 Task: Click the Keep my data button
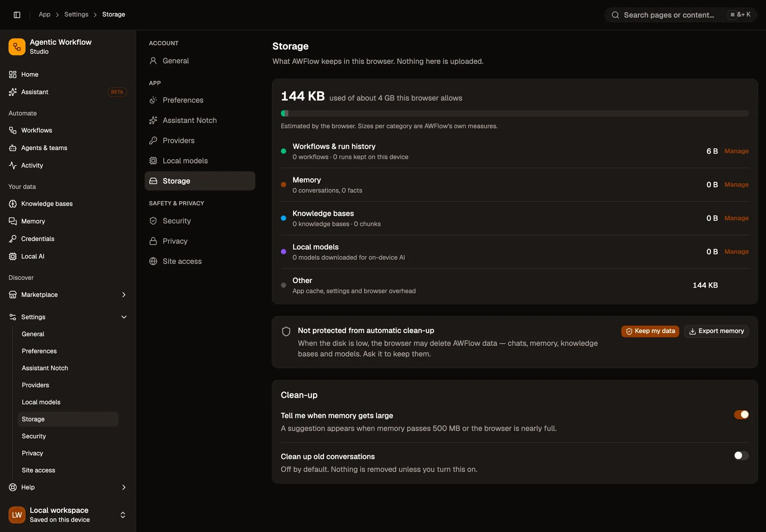pyautogui.click(x=650, y=331)
